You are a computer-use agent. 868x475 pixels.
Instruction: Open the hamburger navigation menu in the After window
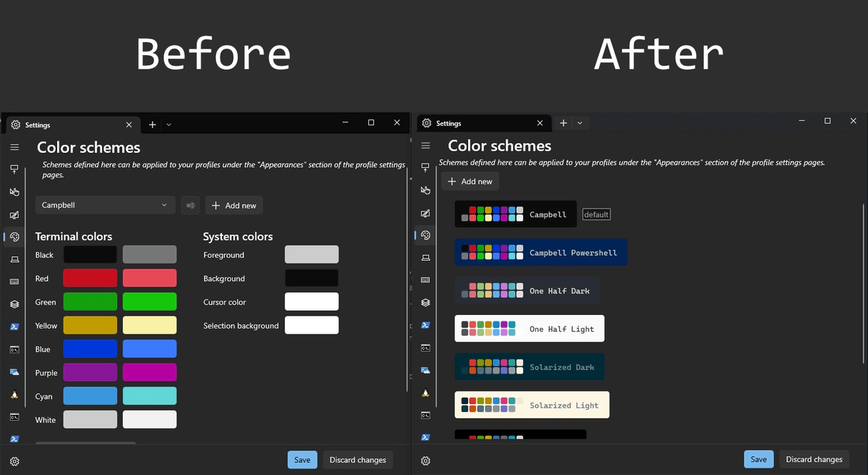click(x=425, y=146)
